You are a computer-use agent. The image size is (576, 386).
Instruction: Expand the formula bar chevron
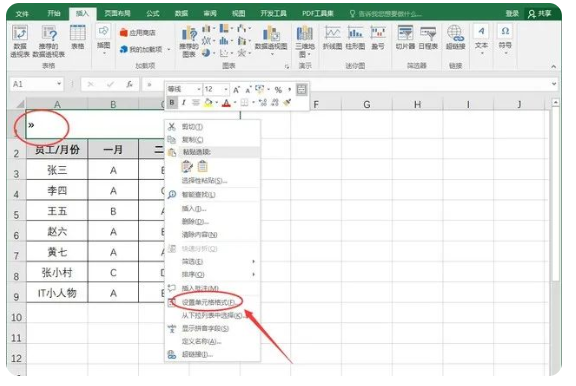554,84
